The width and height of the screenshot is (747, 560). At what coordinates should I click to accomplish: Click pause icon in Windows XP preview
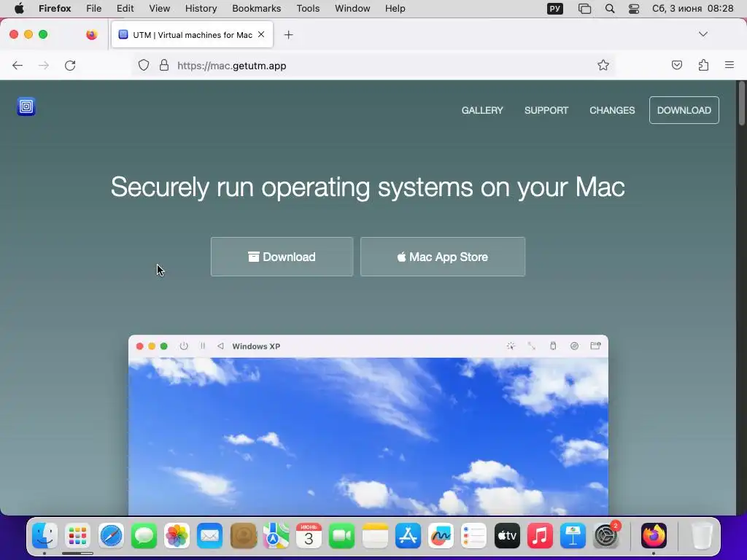click(x=203, y=346)
